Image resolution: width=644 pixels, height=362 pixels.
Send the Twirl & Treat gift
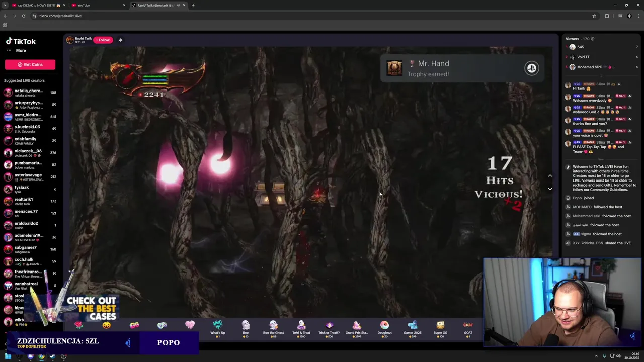pyautogui.click(x=301, y=328)
